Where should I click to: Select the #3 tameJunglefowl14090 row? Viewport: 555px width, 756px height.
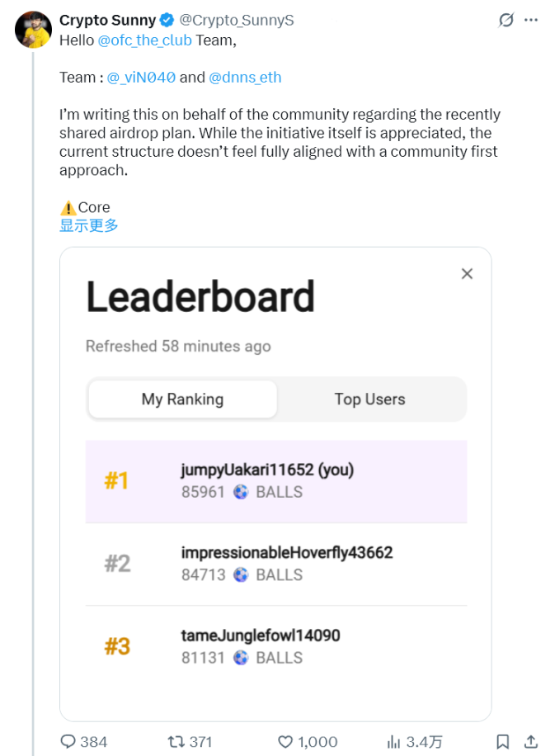[276, 646]
